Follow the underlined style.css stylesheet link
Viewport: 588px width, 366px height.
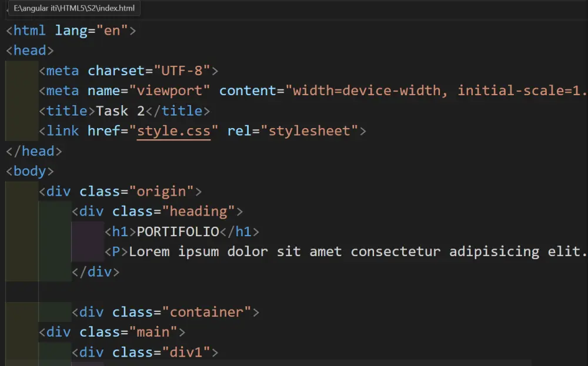(x=173, y=130)
